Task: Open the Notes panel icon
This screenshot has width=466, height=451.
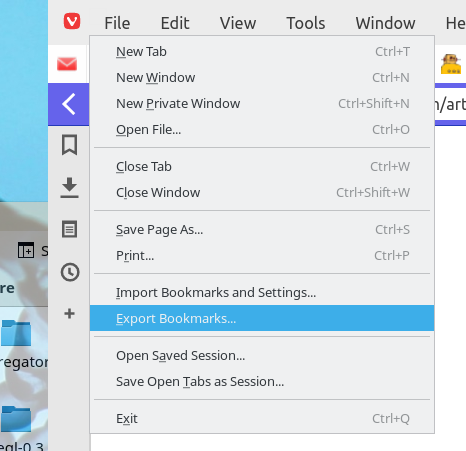Action: coord(69,229)
